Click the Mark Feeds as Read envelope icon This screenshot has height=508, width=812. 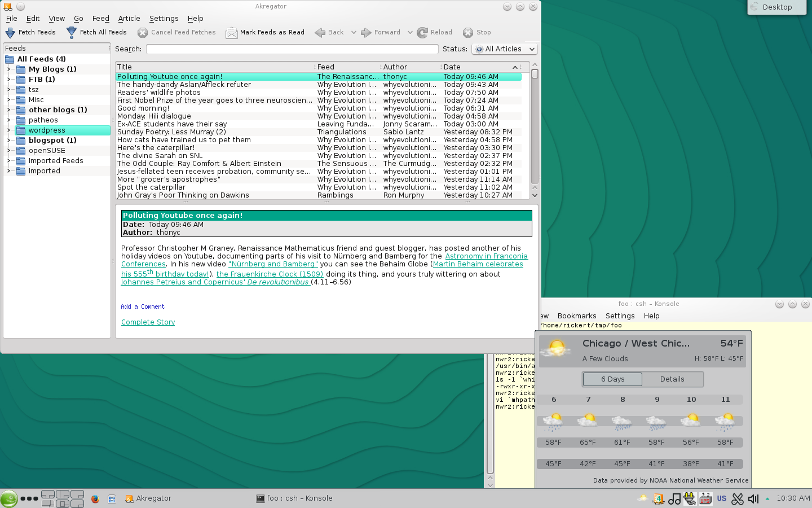(231, 32)
